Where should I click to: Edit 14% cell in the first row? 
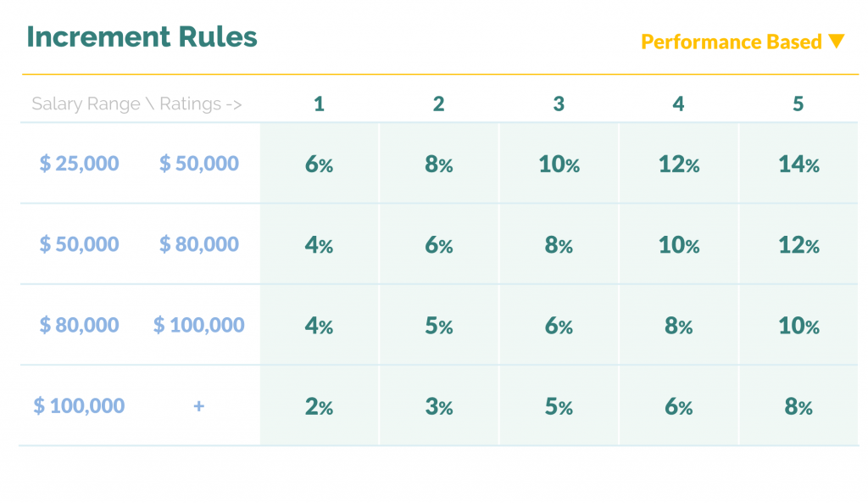tap(798, 164)
